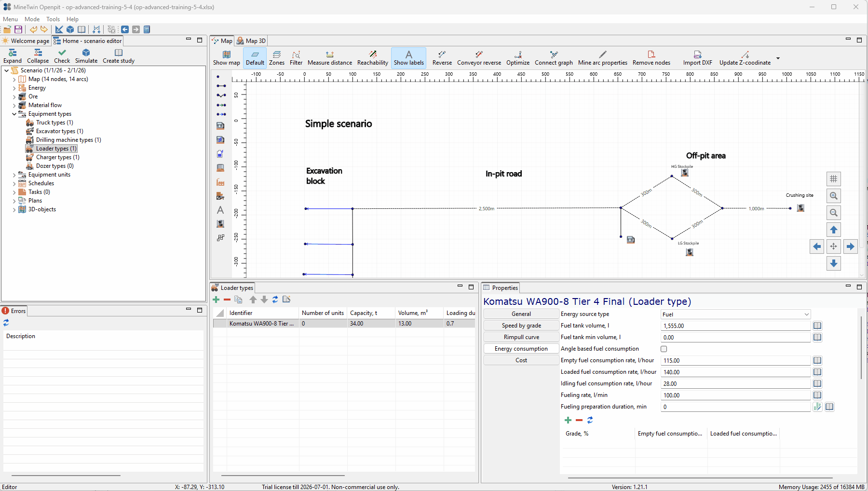868x491 pixels.
Task: Remove loader type with red minus
Action: tap(227, 300)
